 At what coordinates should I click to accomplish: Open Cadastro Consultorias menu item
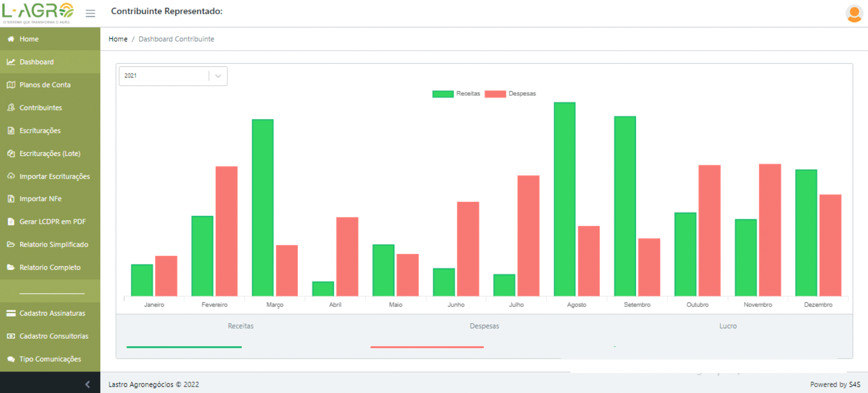click(50, 336)
